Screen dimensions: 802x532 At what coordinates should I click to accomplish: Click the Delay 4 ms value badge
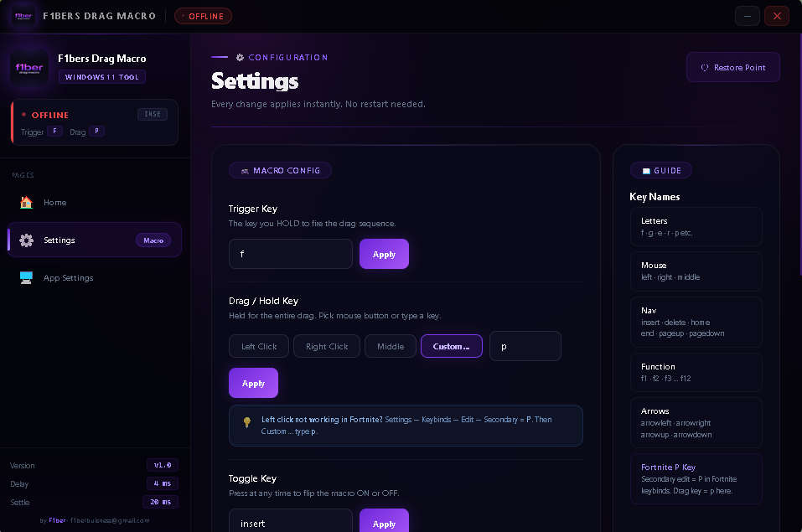point(163,483)
